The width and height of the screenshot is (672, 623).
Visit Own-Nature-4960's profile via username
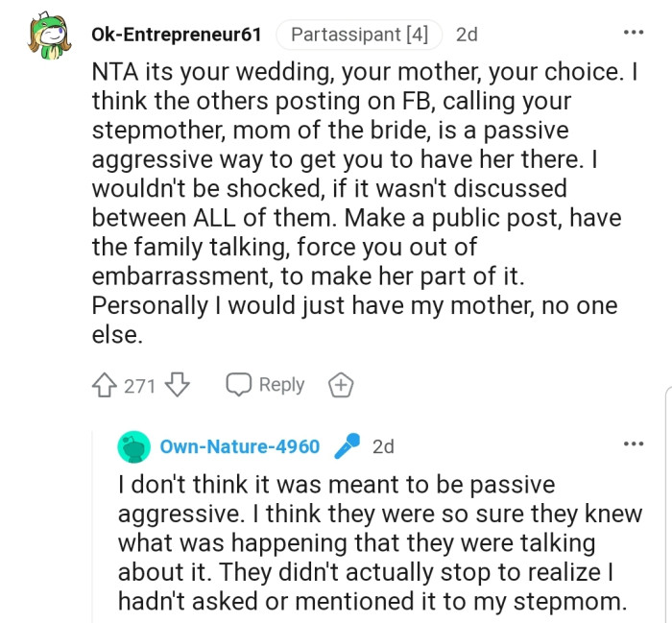(239, 446)
